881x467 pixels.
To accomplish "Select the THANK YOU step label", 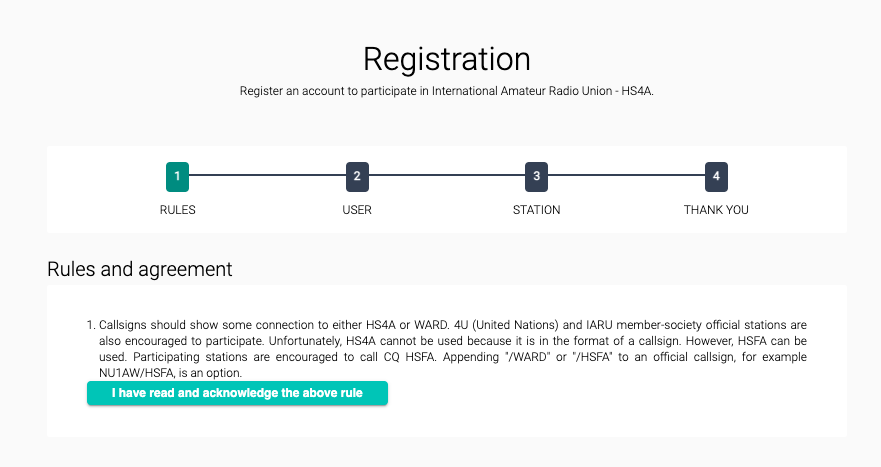I will [x=716, y=210].
